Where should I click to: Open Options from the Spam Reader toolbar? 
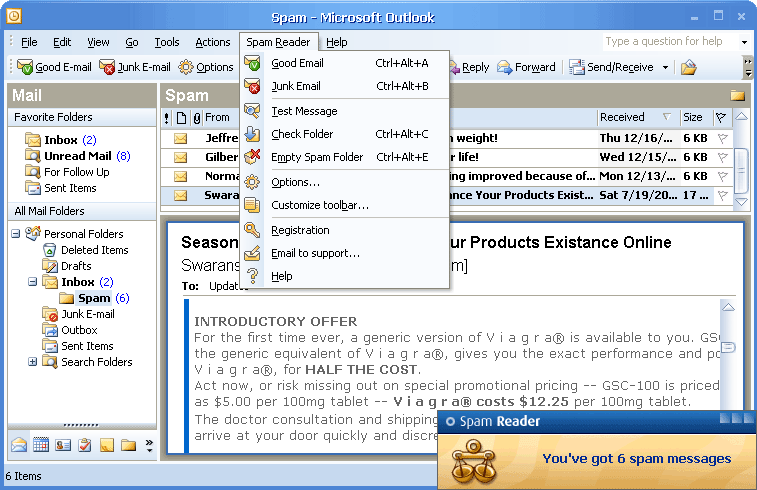[x=206, y=67]
